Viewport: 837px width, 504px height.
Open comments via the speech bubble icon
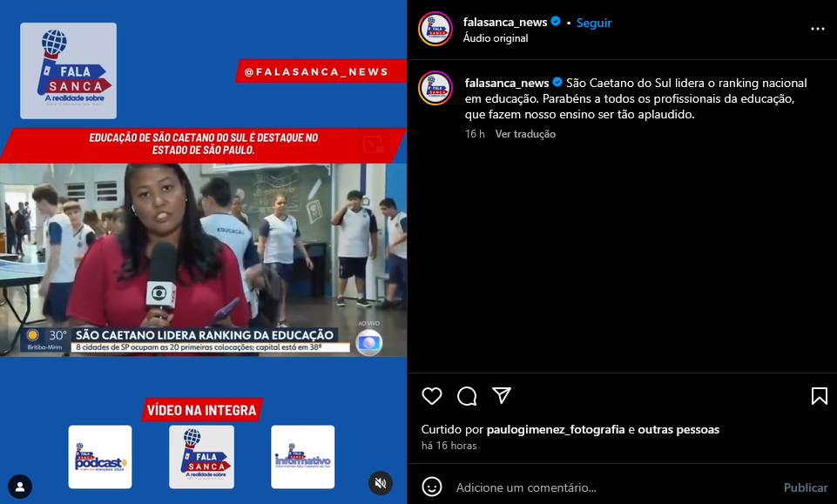pyautogui.click(x=467, y=396)
